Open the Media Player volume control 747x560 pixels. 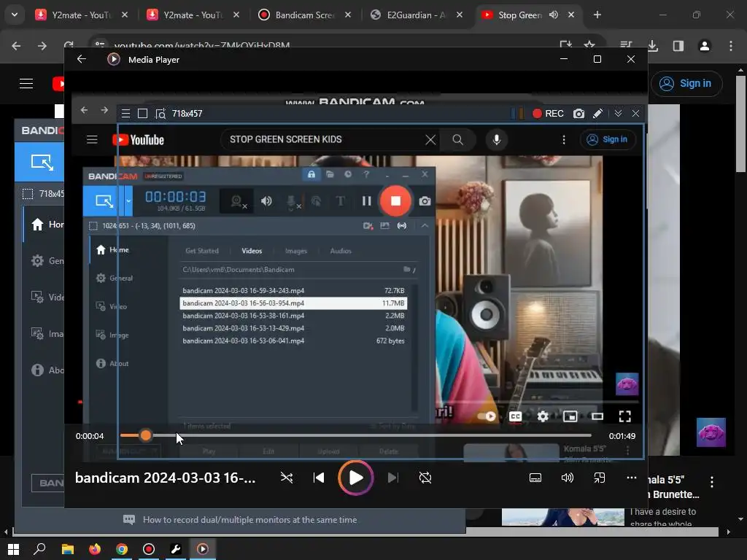coord(567,478)
